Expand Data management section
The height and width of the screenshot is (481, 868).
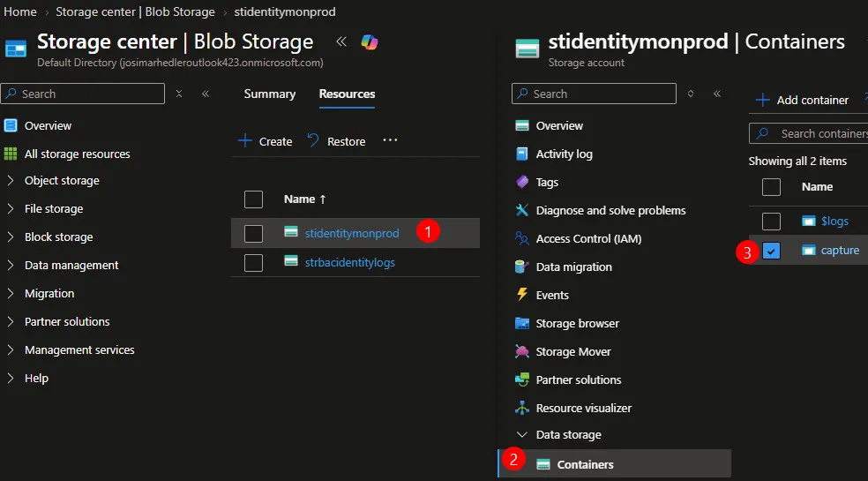click(x=11, y=265)
